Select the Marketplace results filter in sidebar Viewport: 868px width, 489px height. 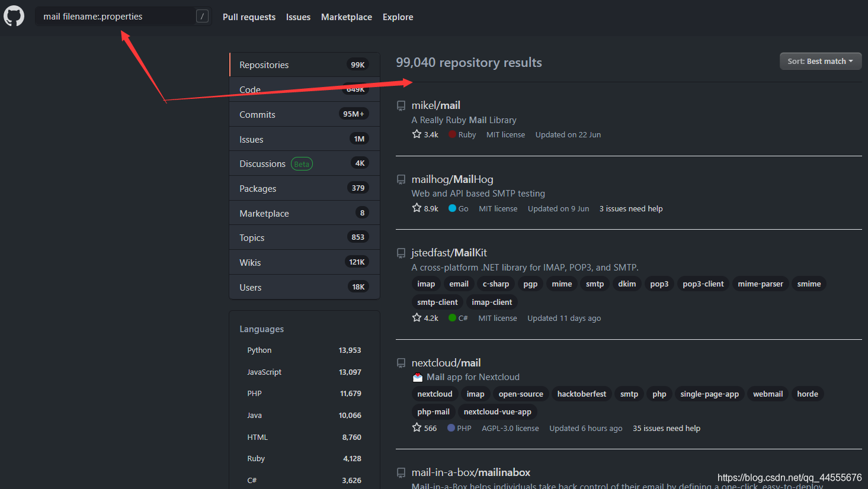[x=305, y=213]
